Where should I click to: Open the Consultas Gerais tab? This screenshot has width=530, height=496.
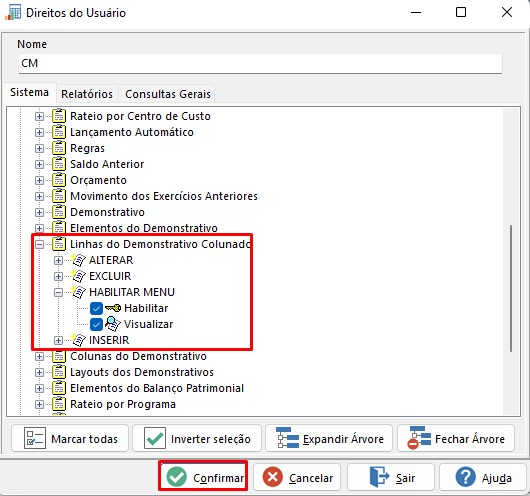(168, 94)
